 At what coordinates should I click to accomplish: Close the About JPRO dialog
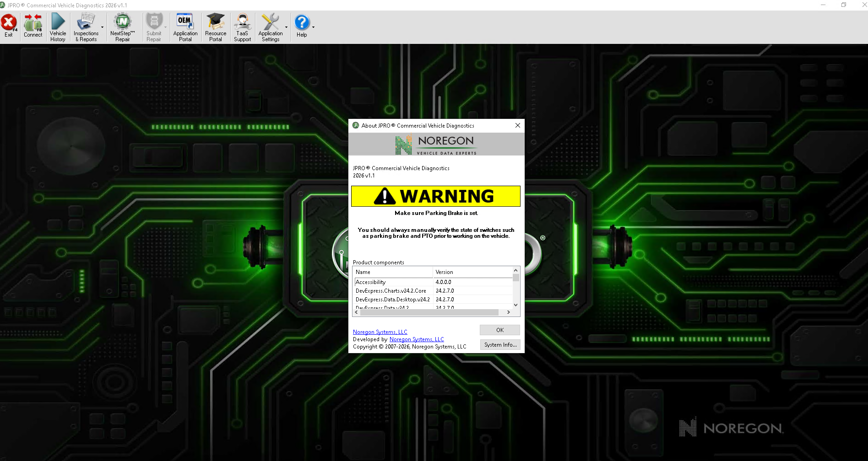(518, 125)
